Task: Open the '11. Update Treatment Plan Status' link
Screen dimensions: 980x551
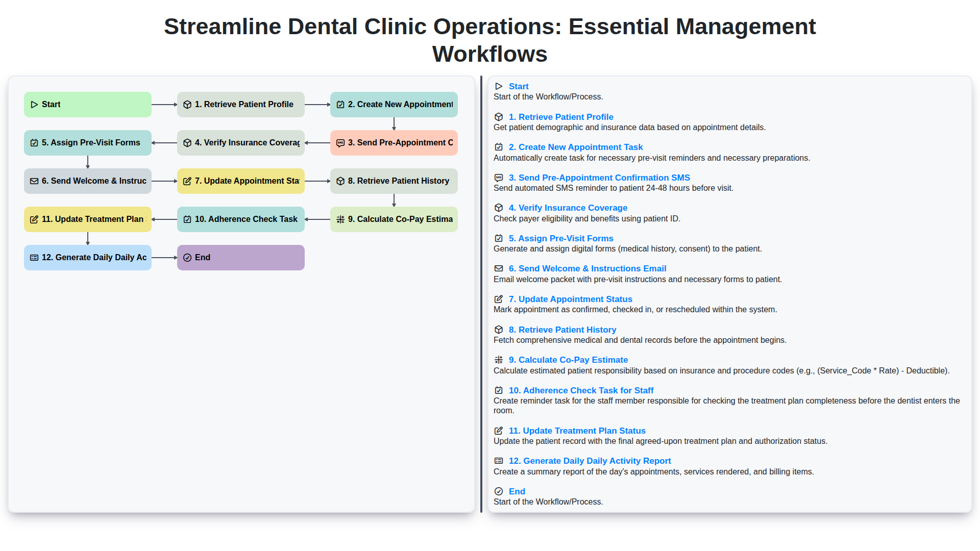Action: click(x=577, y=431)
